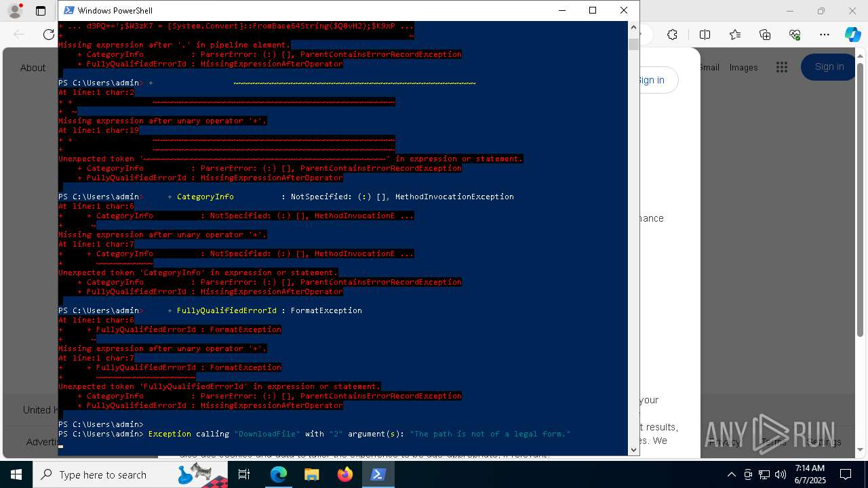868x488 pixels.
Task: Open the Google apps grid icon
Action: point(782,67)
